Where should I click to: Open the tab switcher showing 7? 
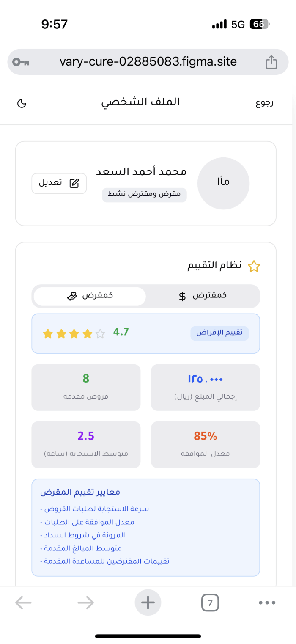tap(210, 602)
